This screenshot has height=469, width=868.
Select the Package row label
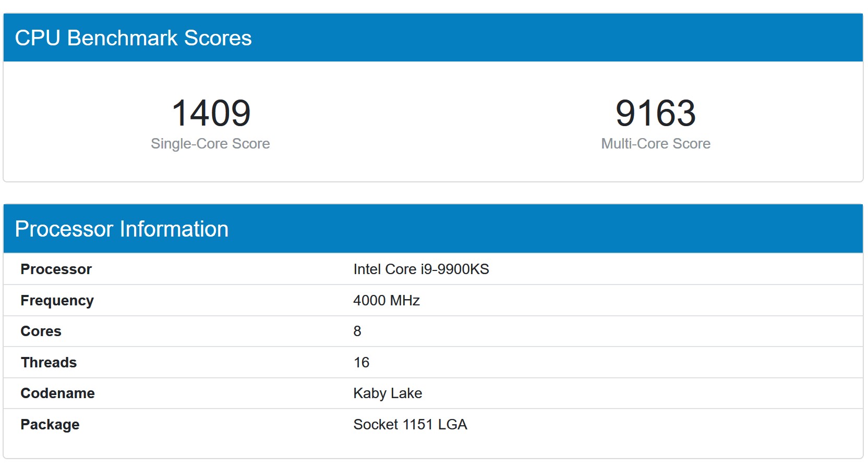point(50,424)
